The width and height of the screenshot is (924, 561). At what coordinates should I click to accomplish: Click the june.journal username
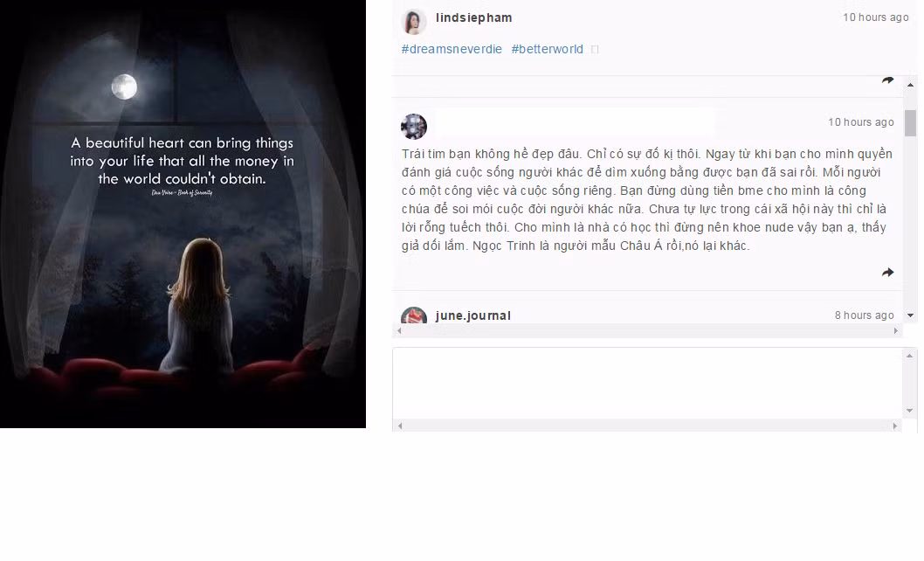pos(473,315)
